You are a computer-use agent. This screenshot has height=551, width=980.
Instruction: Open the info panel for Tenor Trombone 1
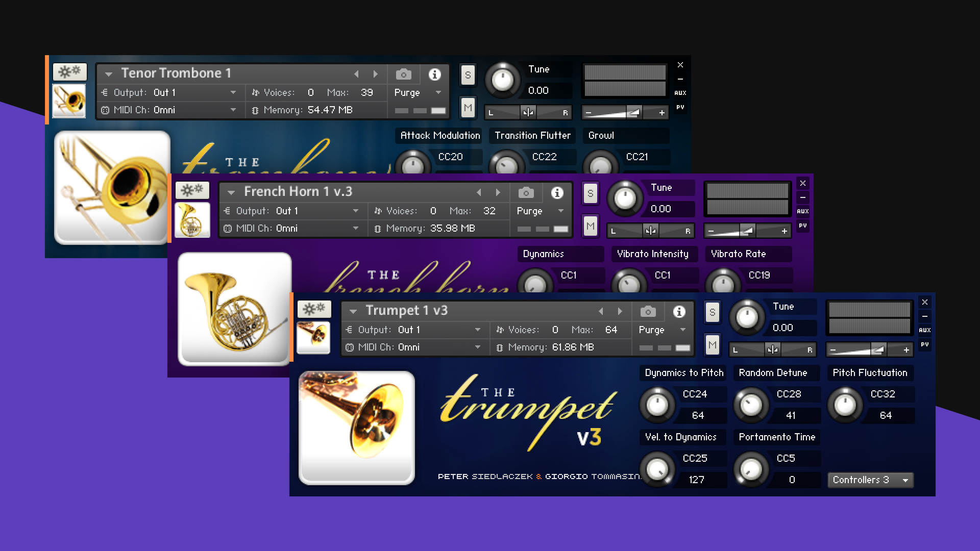[x=435, y=74]
